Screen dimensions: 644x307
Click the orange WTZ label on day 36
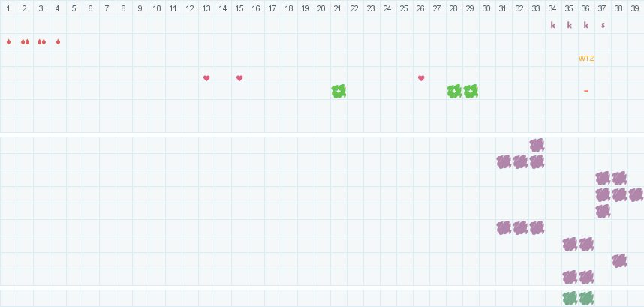(x=586, y=58)
